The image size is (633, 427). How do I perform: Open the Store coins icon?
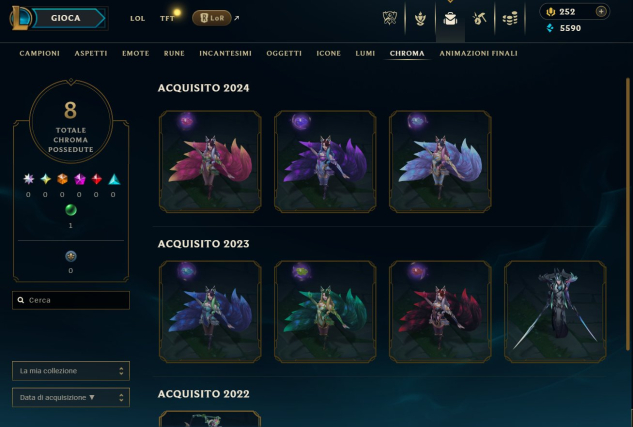510,19
